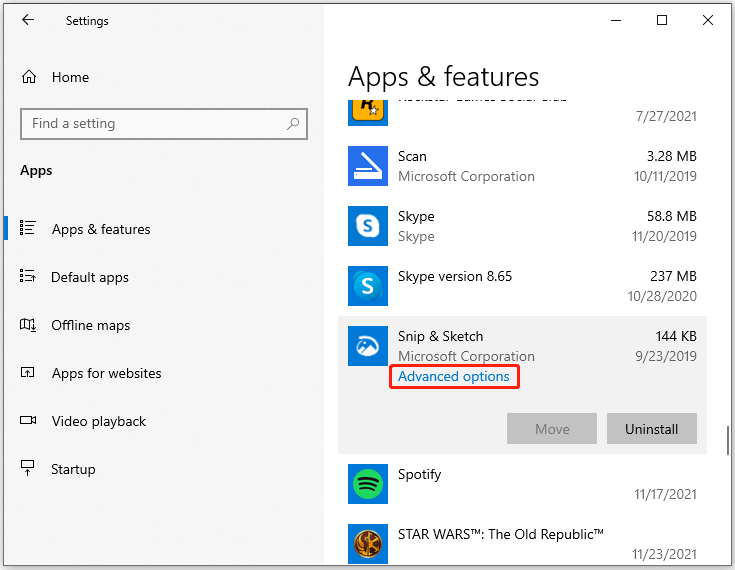Click the 237 MB size value
This screenshot has height=570, width=735.
[x=673, y=276]
